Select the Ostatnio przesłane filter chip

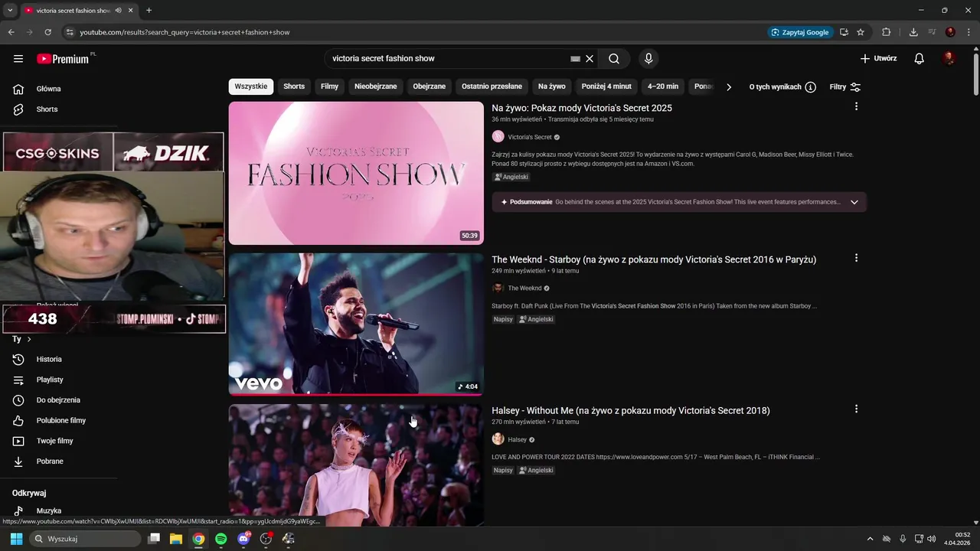[492, 86]
